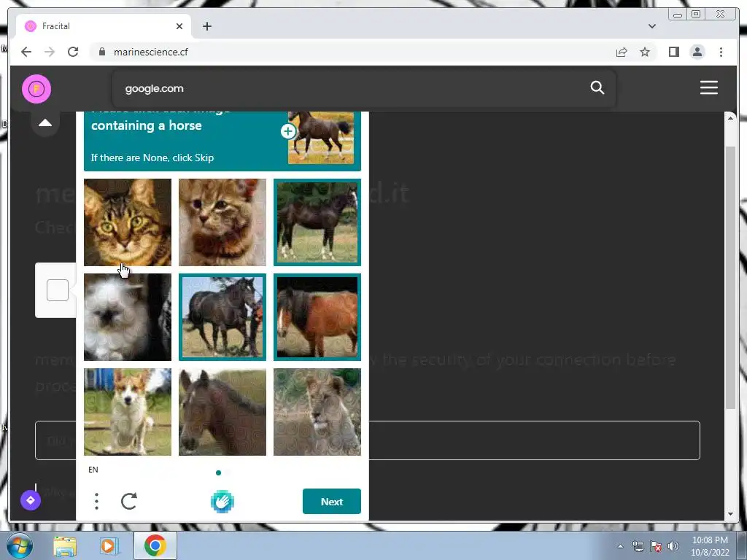The width and height of the screenshot is (747, 560).
Task: Click scrollbar up arrow
Action: point(730,117)
